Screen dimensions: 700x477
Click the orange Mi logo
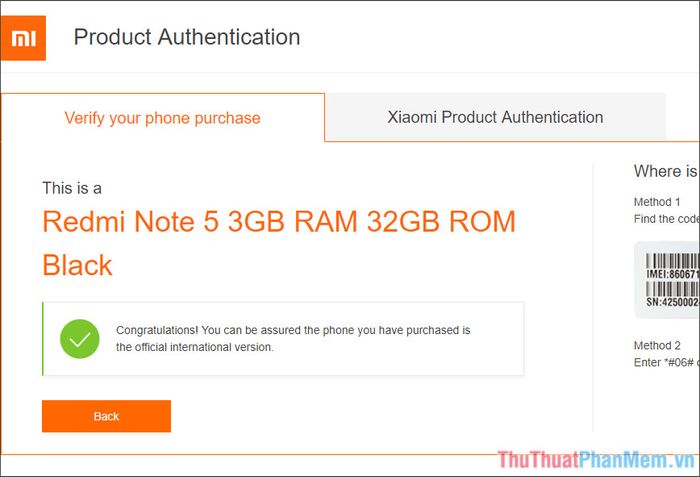(23, 38)
